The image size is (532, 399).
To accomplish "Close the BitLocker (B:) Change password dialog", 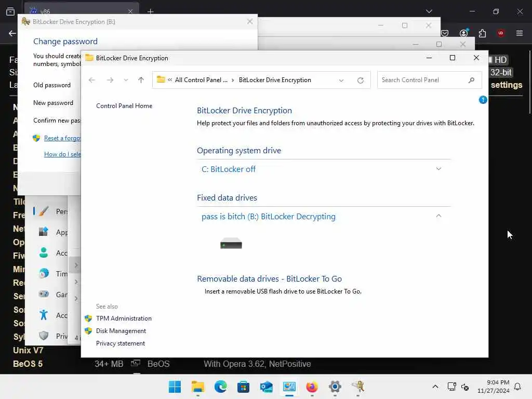I will 250,22.
